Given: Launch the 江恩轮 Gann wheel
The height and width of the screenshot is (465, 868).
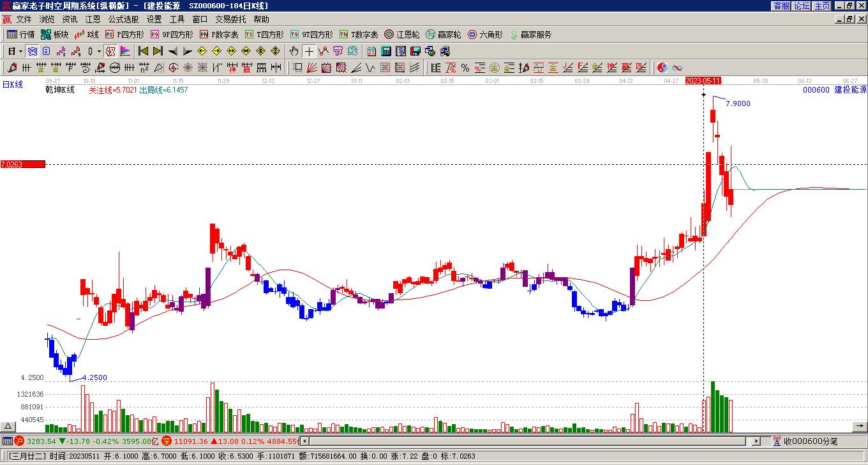Looking at the screenshot, I should pyautogui.click(x=402, y=34).
